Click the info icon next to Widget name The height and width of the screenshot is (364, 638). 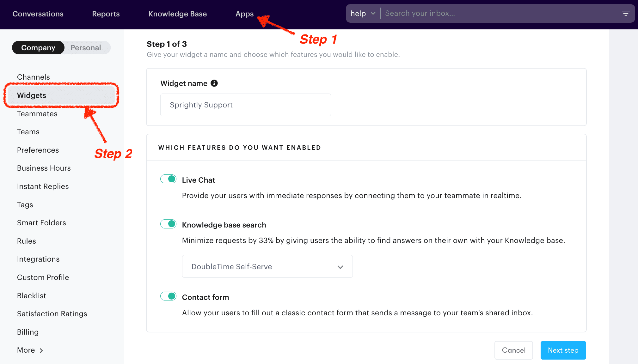click(x=214, y=83)
